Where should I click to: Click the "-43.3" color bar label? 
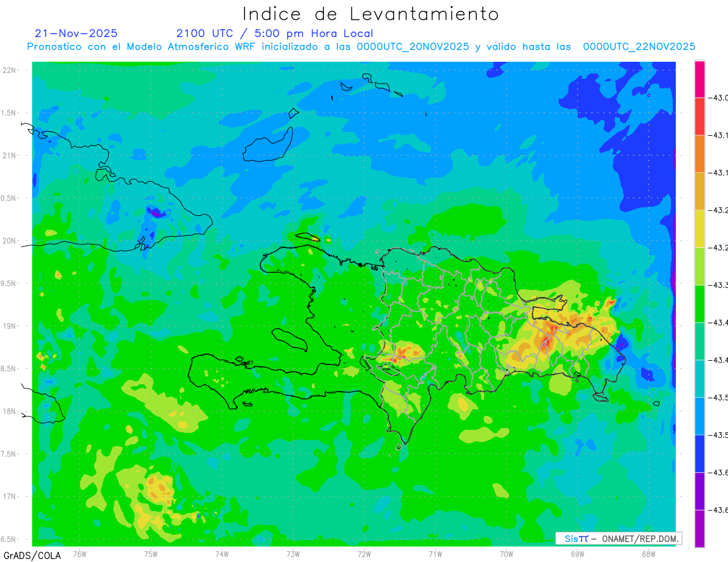coord(718,285)
